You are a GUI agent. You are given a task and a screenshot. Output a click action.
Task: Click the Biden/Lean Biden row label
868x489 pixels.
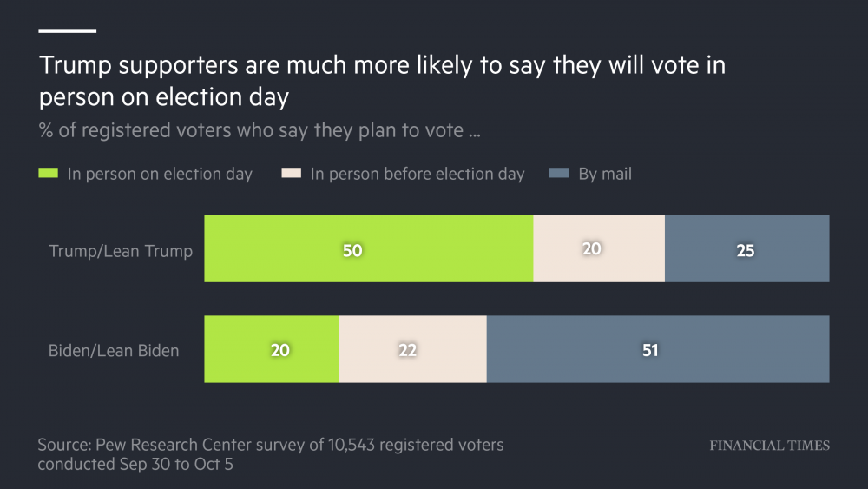tap(114, 351)
